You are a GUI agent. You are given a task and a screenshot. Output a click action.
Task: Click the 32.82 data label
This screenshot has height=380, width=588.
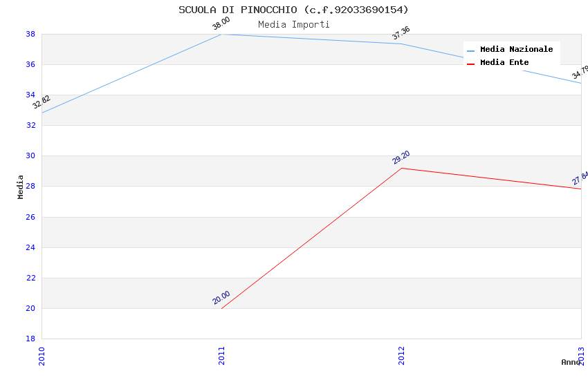pyautogui.click(x=42, y=102)
